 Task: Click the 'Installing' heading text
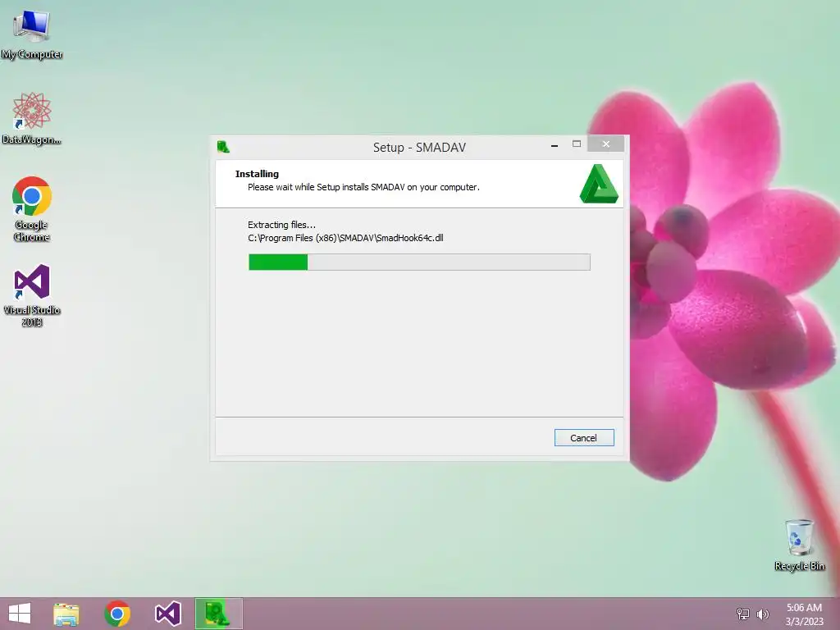[257, 174]
